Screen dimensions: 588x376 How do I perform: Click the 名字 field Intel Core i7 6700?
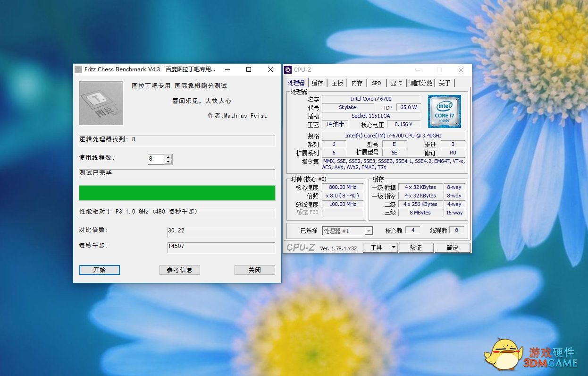[x=371, y=99]
